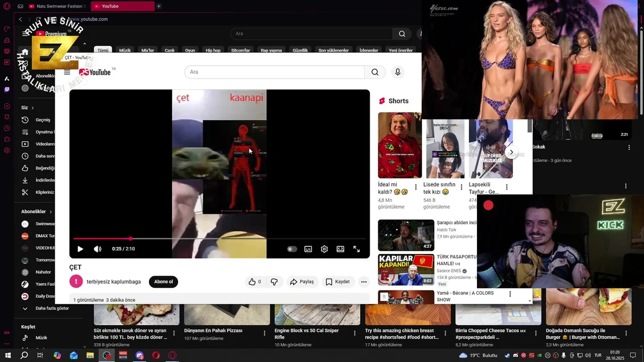The image size is (644, 362).
Task: Click the channel avatar with letter t
Action: point(76,282)
